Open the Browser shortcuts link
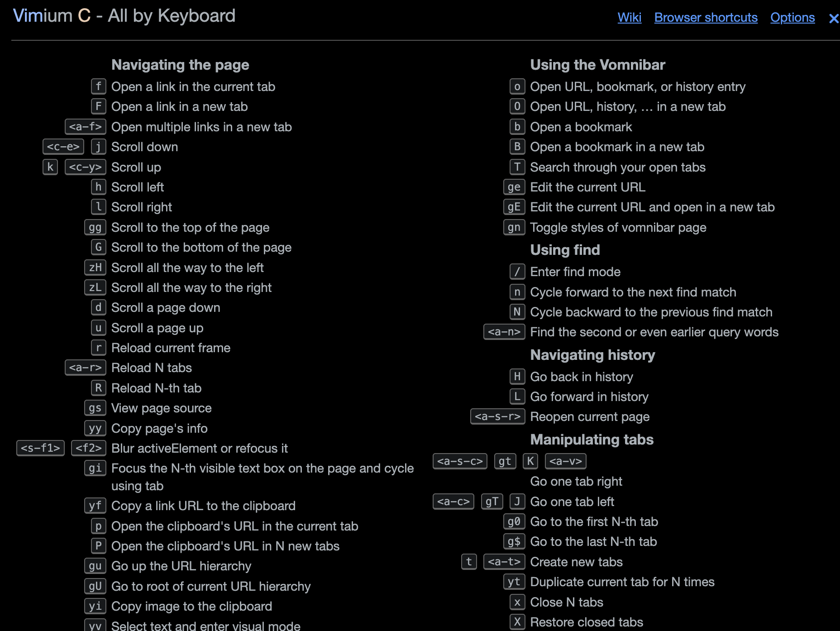This screenshot has width=840, height=631. (x=706, y=18)
